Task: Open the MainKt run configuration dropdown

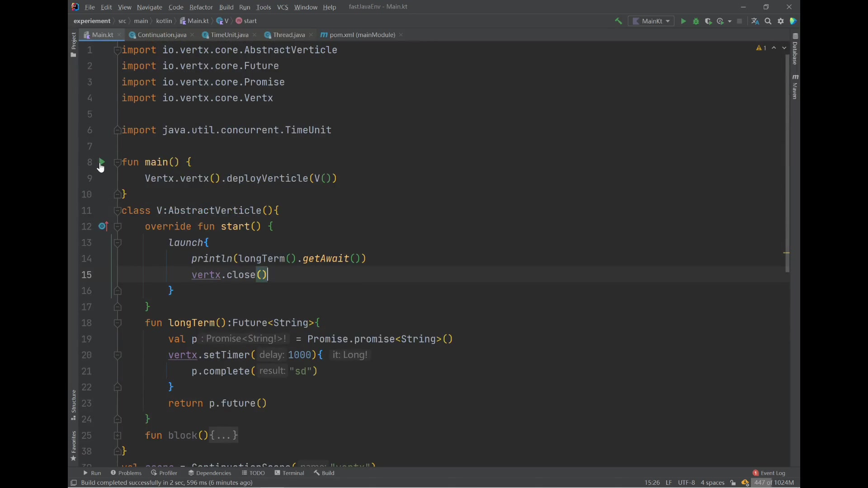Action: coord(651,21)
